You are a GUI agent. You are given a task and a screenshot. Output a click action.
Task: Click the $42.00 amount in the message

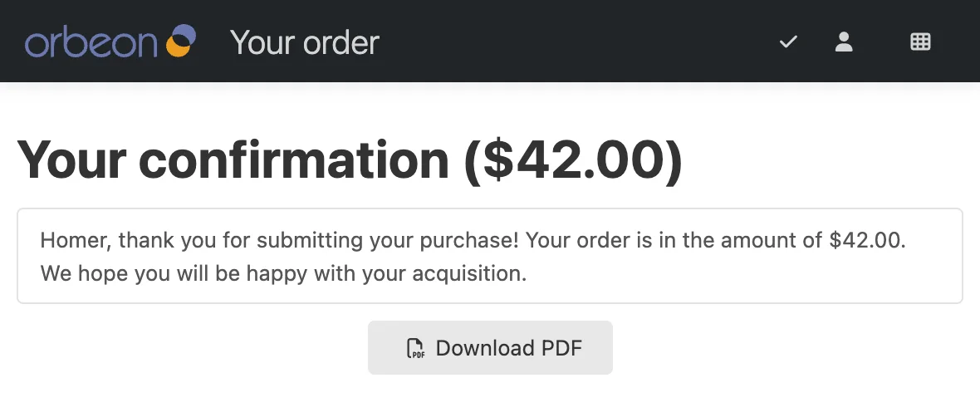point(865,241)
